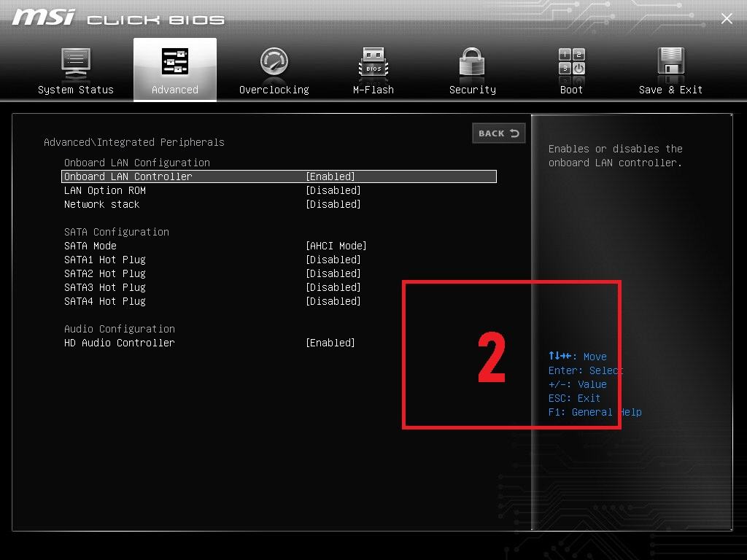Open the Save & Exit floppy icon
Screen dimensions: 747x560
pos(671,61)
